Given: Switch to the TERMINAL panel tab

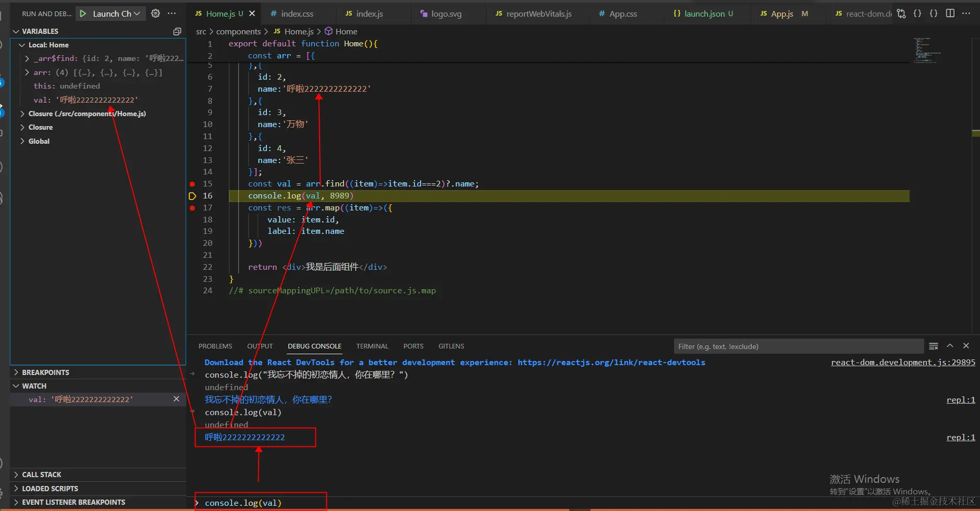Looking at the screenshot, I should (372, 346).
